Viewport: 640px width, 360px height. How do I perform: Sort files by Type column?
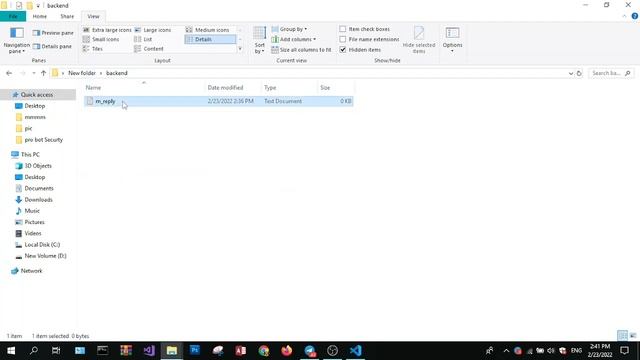(289, 87)
